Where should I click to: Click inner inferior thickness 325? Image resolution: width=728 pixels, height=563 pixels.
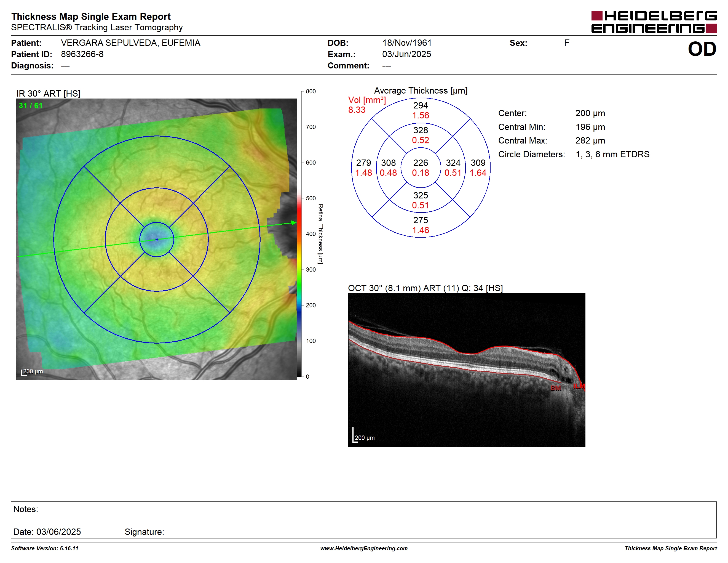[421, 195]
